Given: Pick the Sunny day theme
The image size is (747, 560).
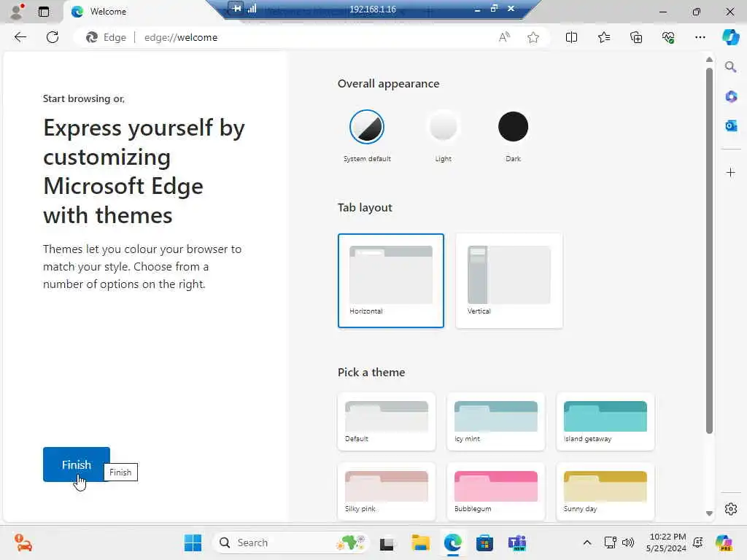Looking at the screenshot, I should point(605,491).
